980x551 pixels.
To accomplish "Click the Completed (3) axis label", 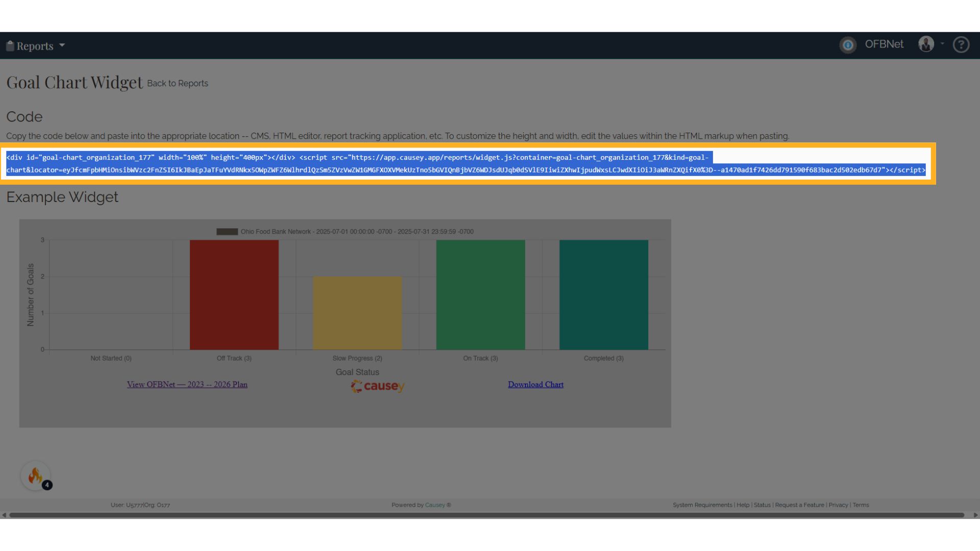I will click(x=604, y=359).
